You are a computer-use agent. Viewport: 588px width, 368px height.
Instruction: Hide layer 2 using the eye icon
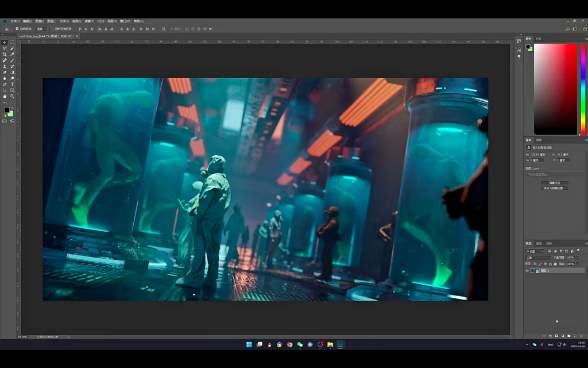click(527, 270)
